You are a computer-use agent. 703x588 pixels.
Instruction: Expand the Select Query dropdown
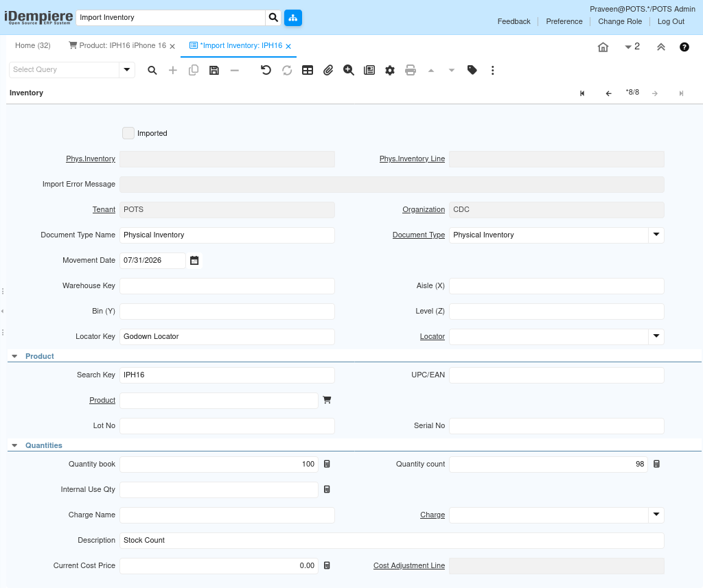[127, 69]
